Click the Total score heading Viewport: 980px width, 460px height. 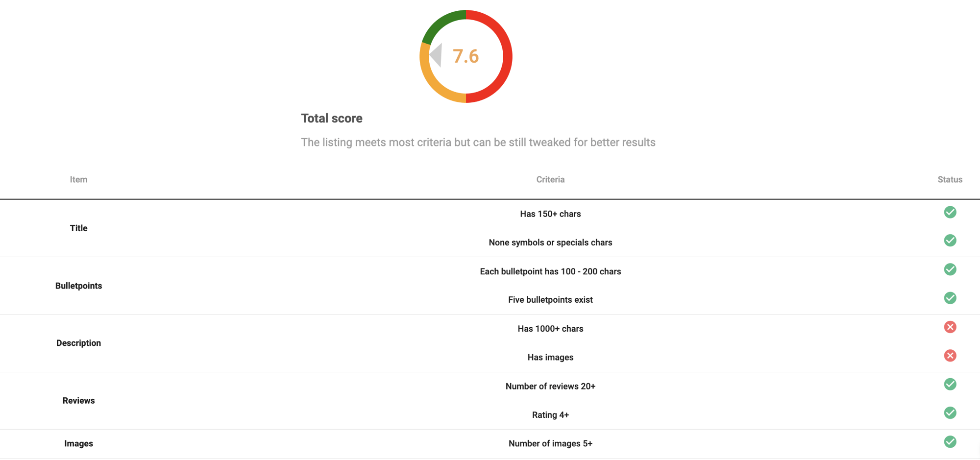[332, 118]
